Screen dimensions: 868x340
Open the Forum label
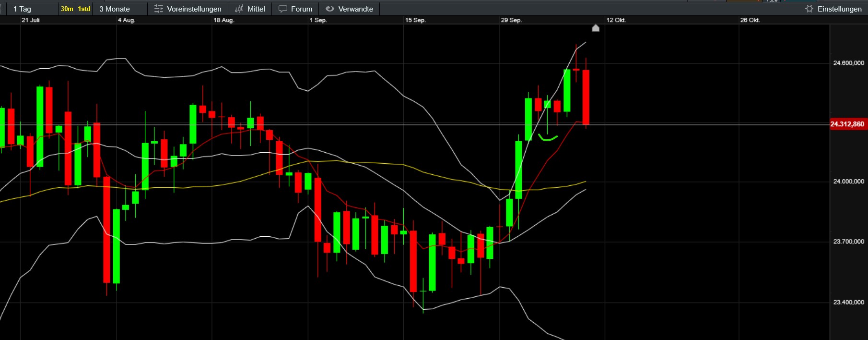302,9
